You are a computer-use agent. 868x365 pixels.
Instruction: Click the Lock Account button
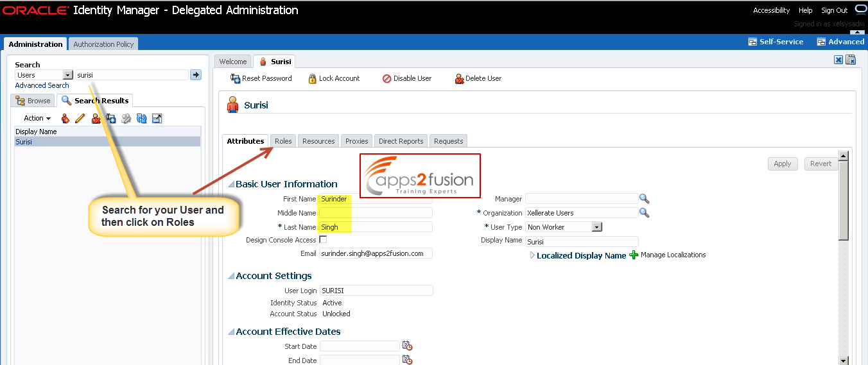pyautogui.click(x=334, y=78)
